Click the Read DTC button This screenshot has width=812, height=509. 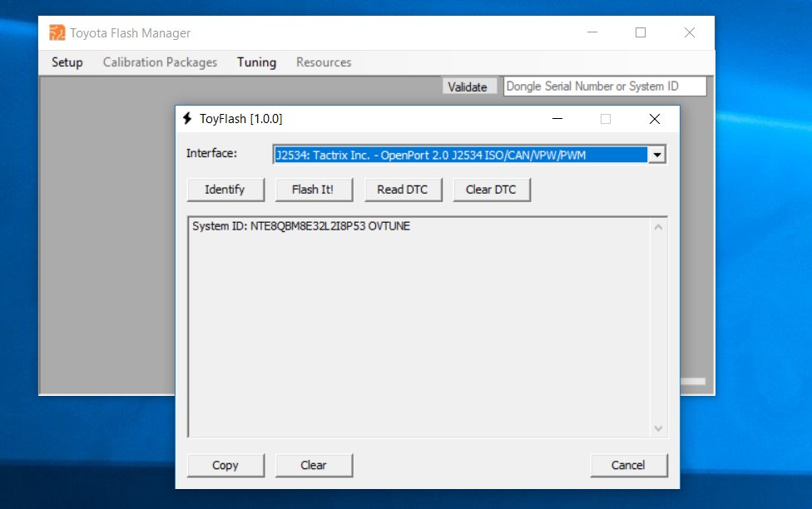tap(403, 190)
